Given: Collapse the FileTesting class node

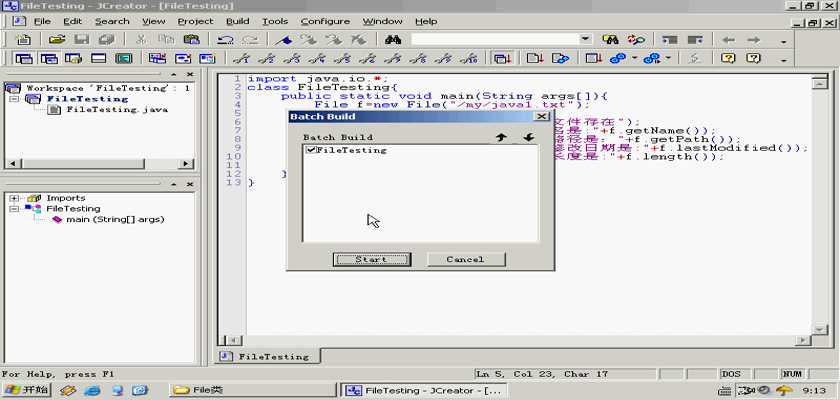Looking at the screenshot, I should pos(14,209).
